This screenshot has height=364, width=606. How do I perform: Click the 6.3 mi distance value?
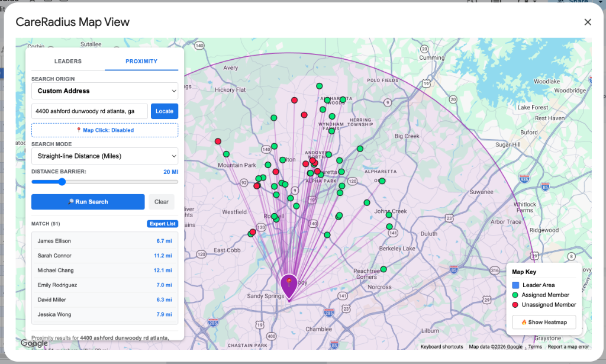click(x=165, y=299)
